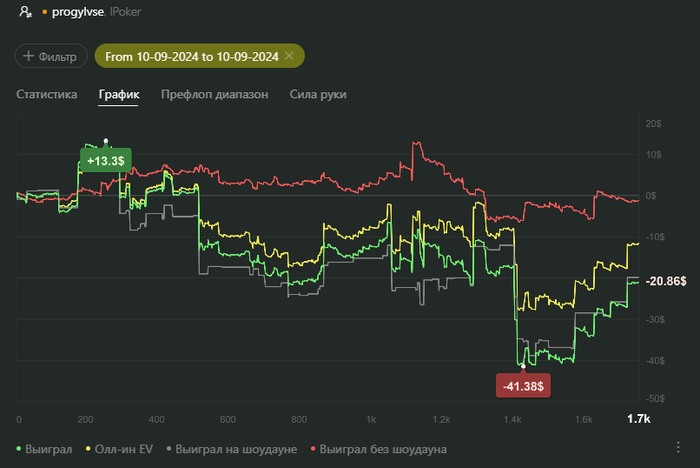The image size is (700, 468).
Task: Select the График tab
Action: (119, 95)
